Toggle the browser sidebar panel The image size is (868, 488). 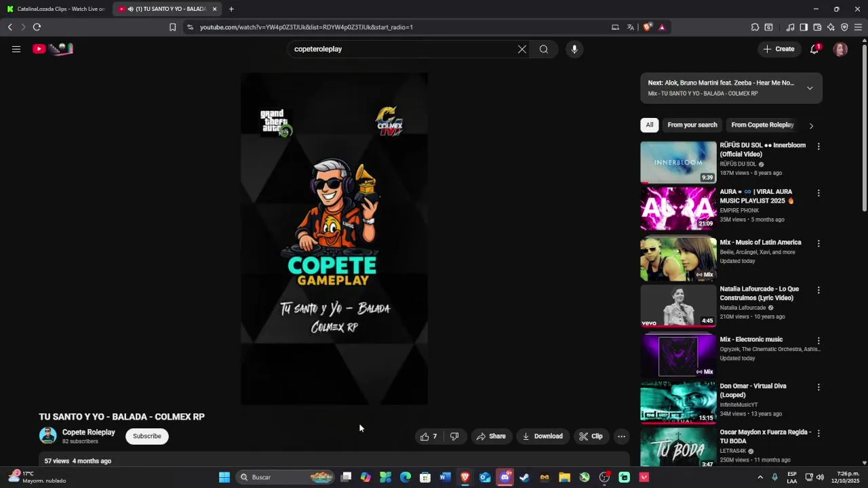point(804,27)
